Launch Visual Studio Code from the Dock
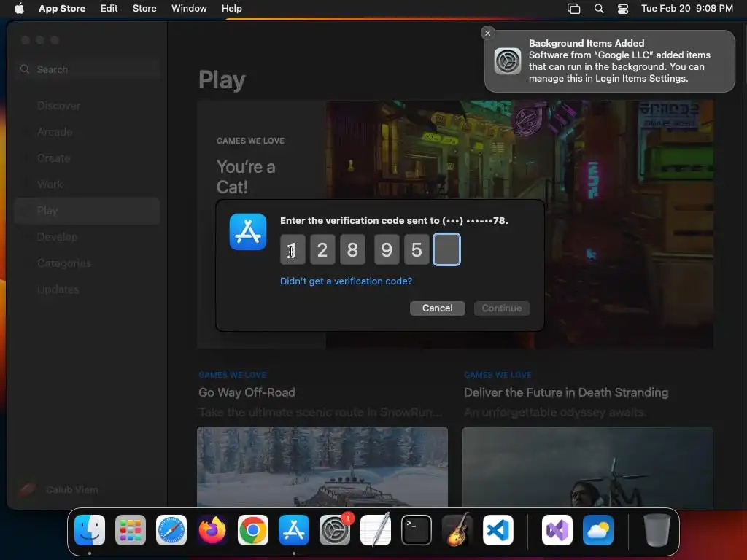 pyautogui.click(x=498, y=530)
